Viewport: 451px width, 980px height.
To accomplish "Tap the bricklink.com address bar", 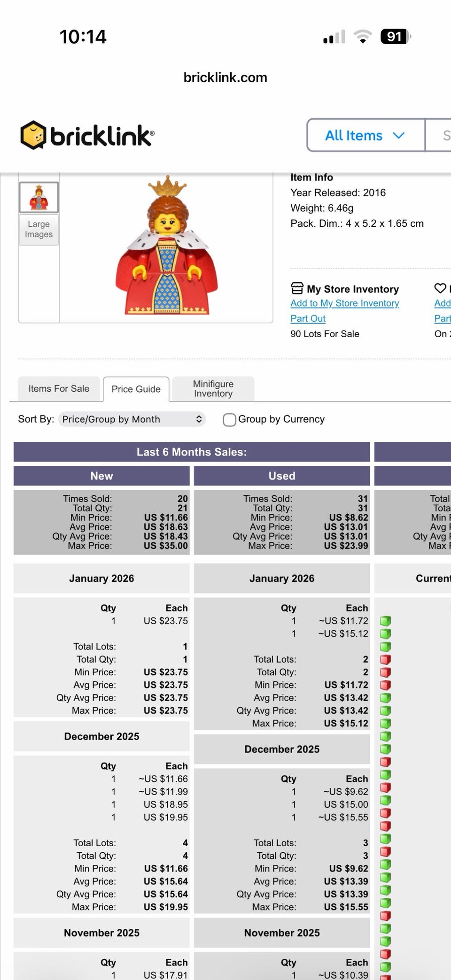I will point(225,77).
